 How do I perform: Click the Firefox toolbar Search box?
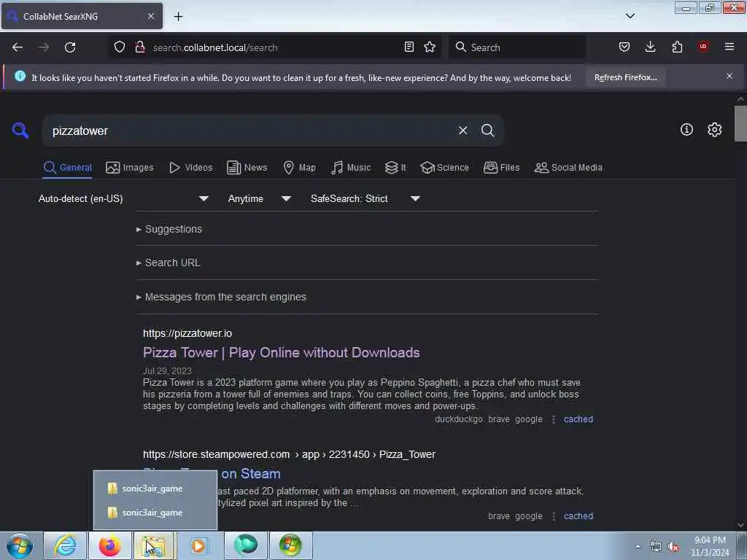coord(517,47)
